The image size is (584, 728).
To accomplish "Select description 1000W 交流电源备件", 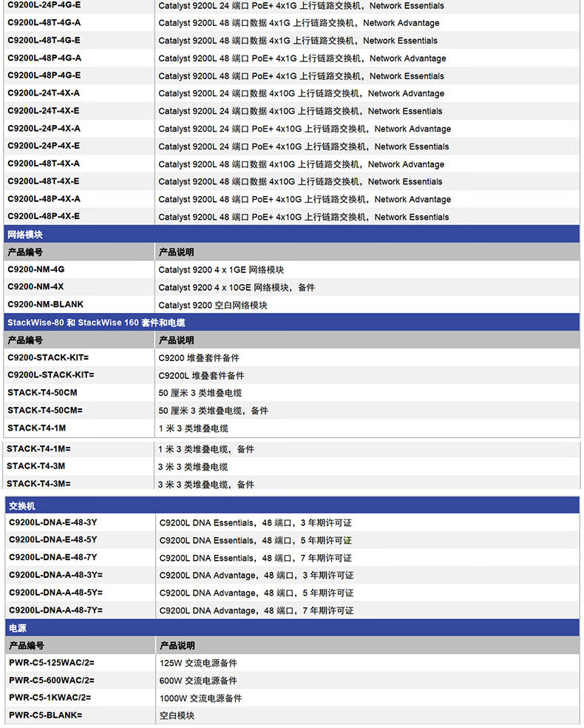I will [x=200, y=698].
